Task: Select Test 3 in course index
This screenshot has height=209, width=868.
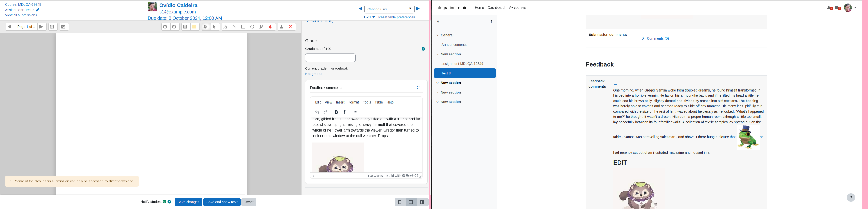Action: tap(465, 73)
